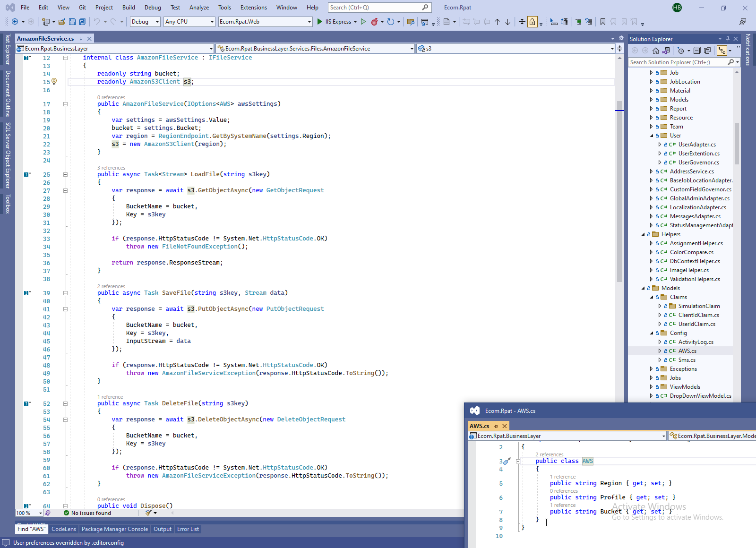756x548 pixels.
Task: Click the lightbulb quick actions icon on line 15
Action: coord(54,82)
